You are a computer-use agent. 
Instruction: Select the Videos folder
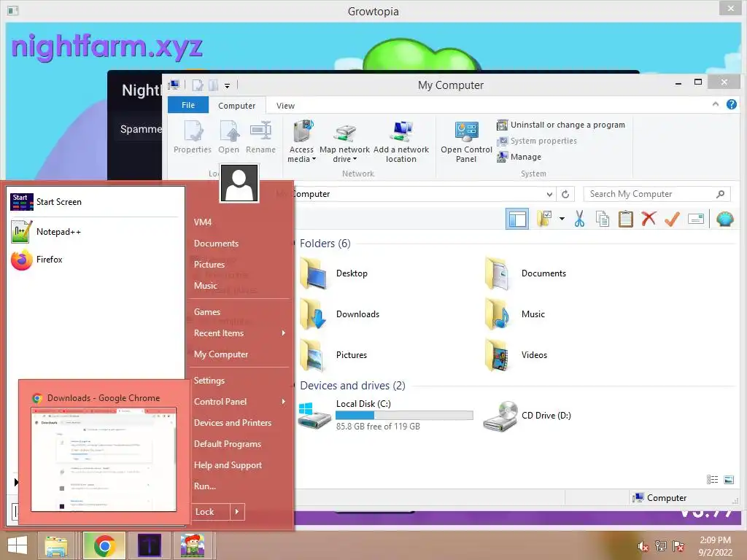[516, 355]
